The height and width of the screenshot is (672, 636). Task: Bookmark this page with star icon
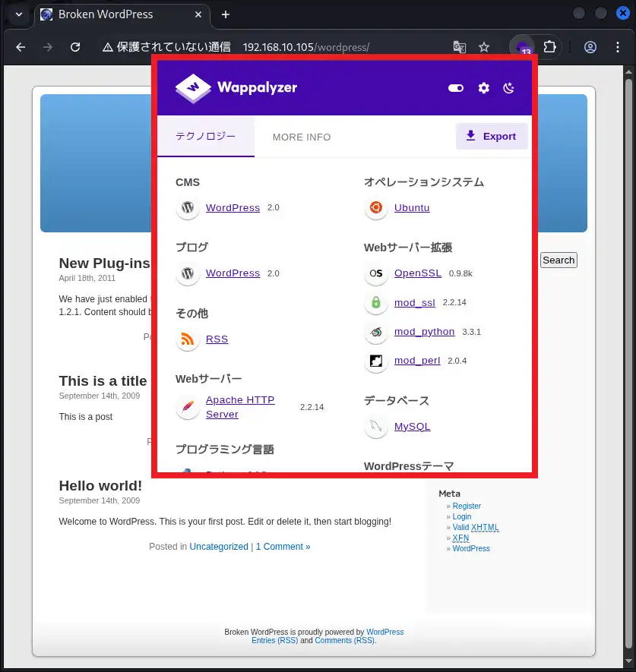tap(484, 47)
